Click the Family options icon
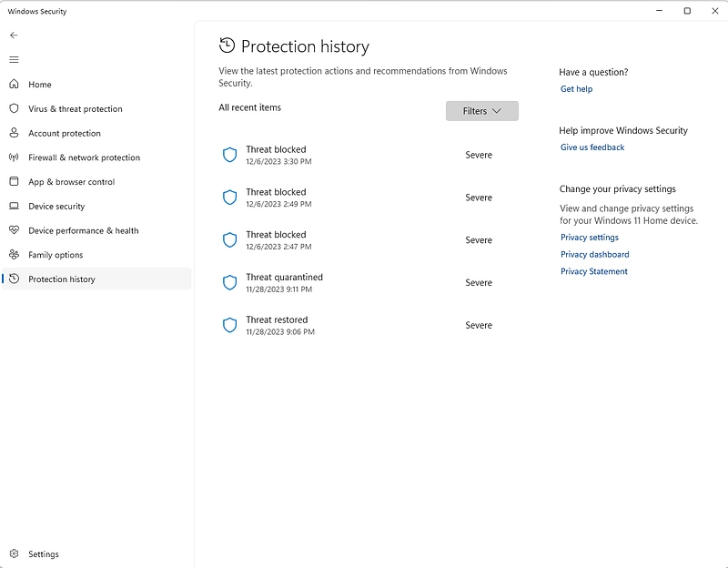This screenshot has width=728, height=568. [14, 255]
